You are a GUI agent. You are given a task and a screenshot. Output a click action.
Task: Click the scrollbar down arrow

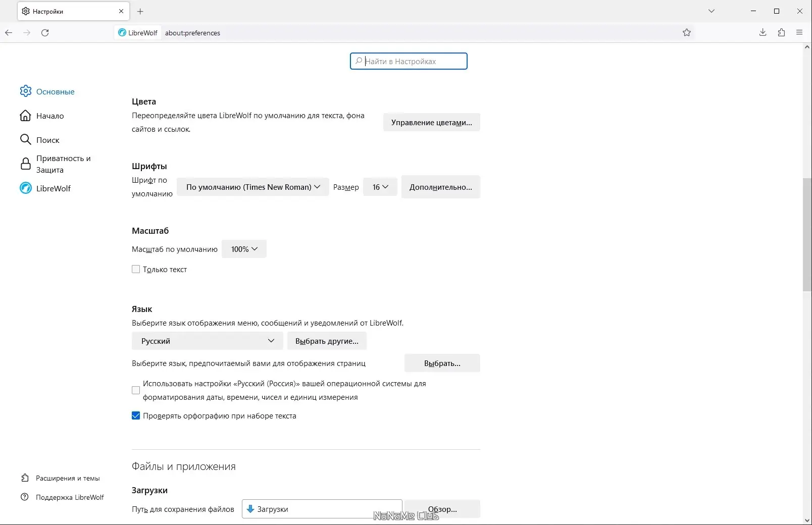click(x=807, y=520)
